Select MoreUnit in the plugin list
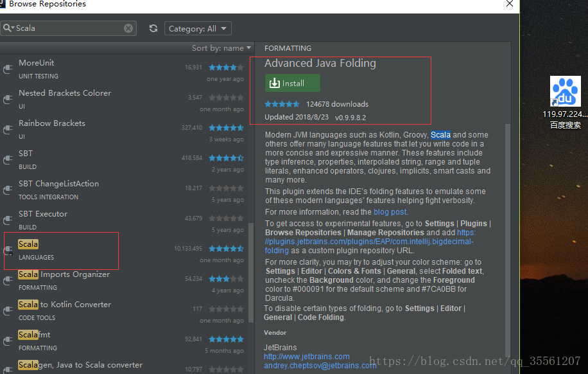588x374 pixels. click(x=37, y=63)
